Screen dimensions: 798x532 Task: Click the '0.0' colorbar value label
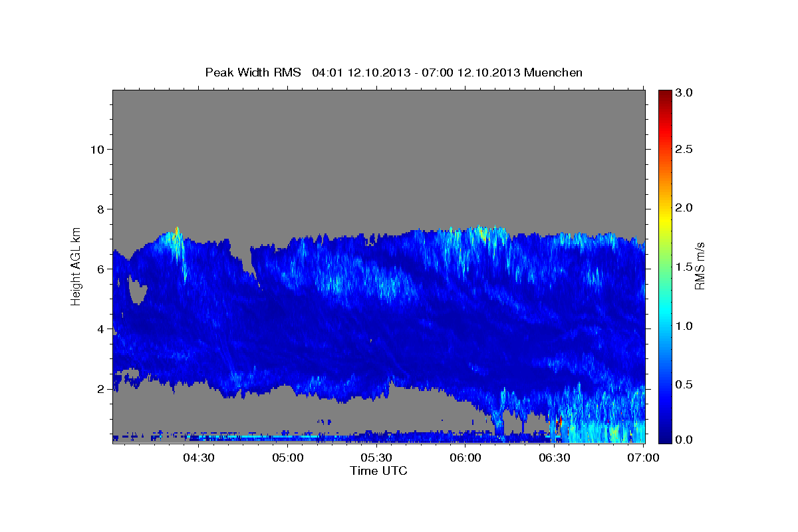click(684, 440)
